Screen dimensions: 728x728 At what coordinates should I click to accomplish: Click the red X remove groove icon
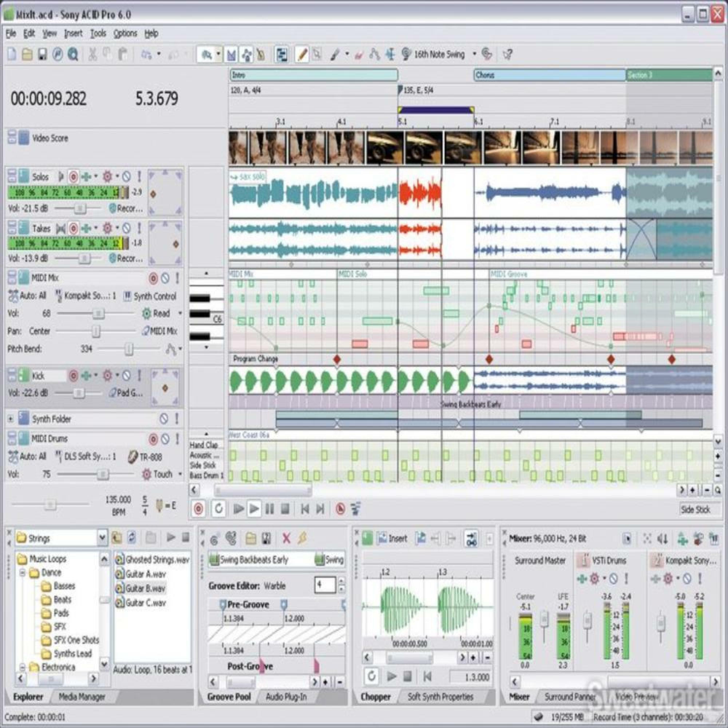pos(286,538)
